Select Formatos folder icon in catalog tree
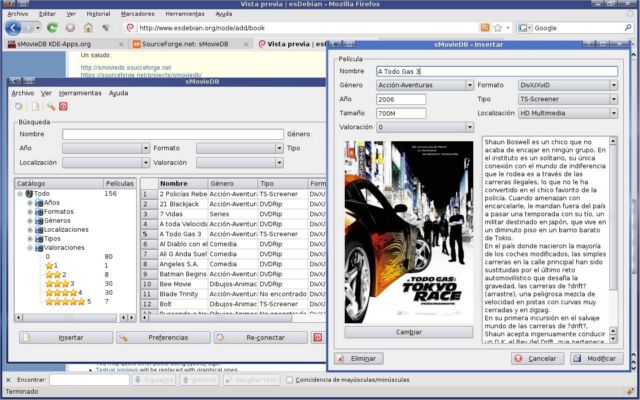The width and height of the screenshot is (640, 400). (39, 211)
